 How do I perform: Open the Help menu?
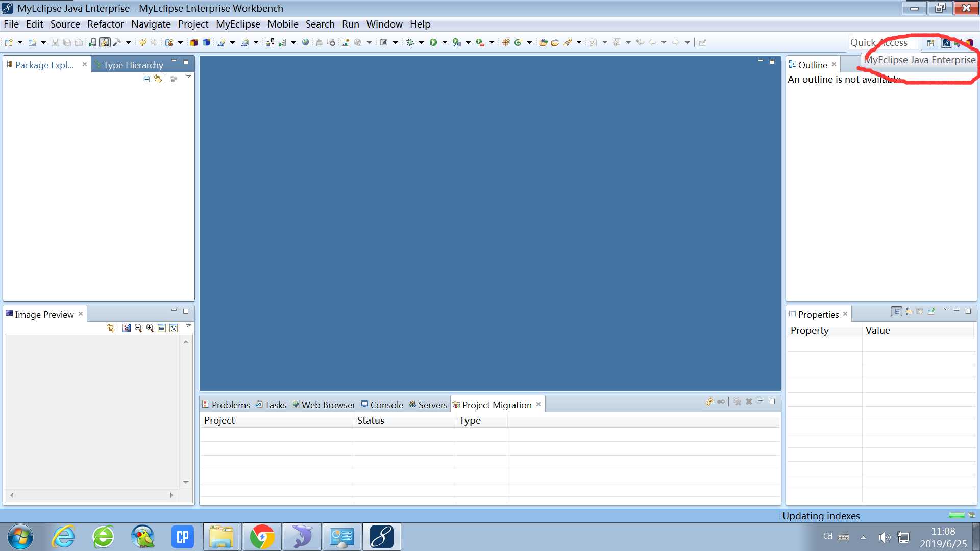click(x=420, y=24)
